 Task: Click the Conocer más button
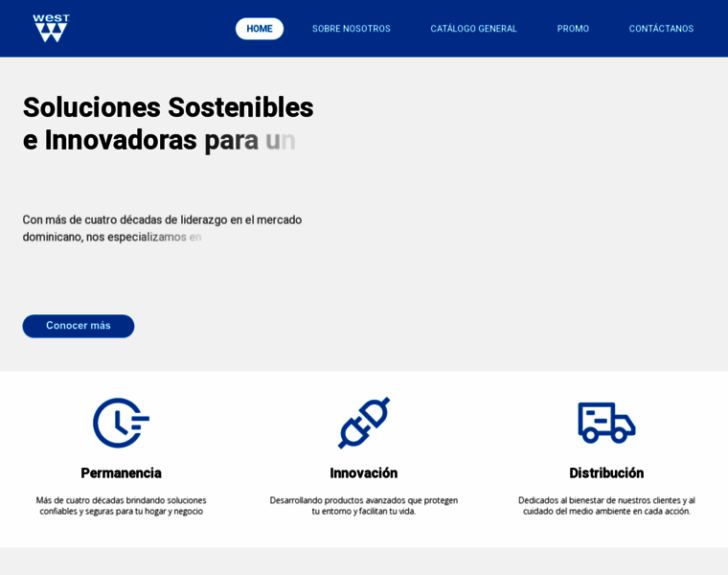pyautogui.click(x=79, y=326)
